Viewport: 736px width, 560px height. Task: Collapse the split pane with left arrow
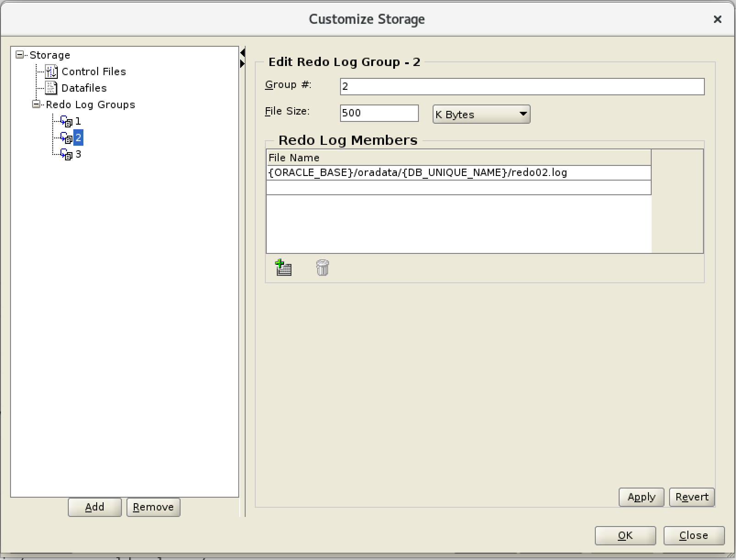pos(242,53)
